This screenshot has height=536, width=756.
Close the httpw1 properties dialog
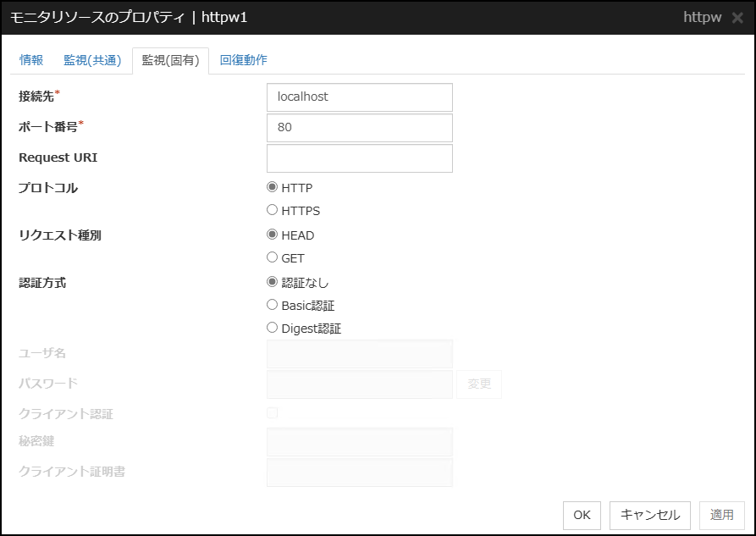[737, 18]
